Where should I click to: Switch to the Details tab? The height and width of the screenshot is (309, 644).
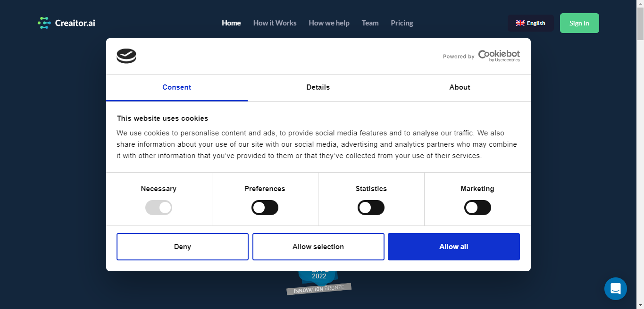click(318, 87)
